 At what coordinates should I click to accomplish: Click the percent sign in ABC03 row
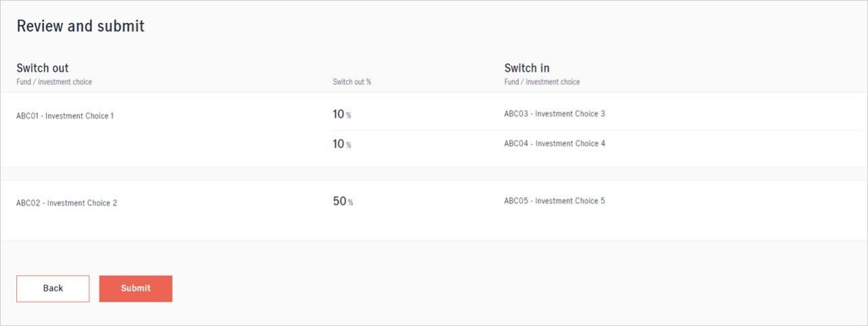(x=349, y=116)
